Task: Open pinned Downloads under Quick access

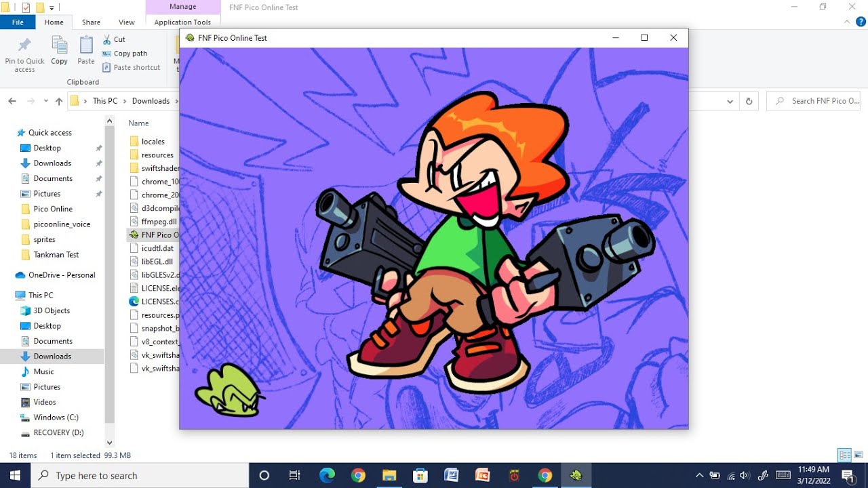Action: pos(52,163)
